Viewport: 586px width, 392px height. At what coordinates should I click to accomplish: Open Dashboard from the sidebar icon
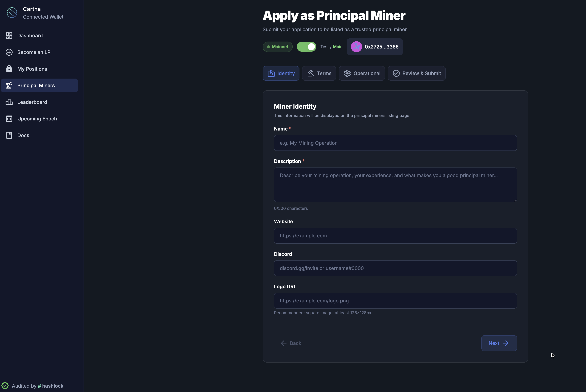(x=9, y=35)
